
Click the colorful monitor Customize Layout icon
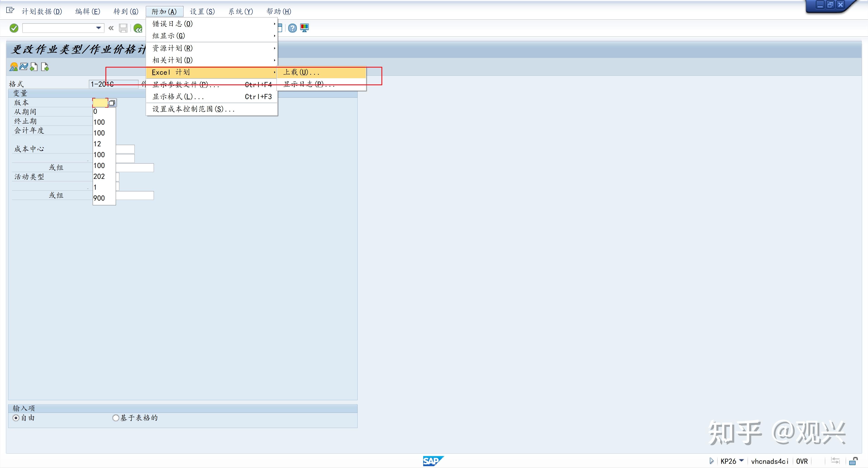pos(304,28)
